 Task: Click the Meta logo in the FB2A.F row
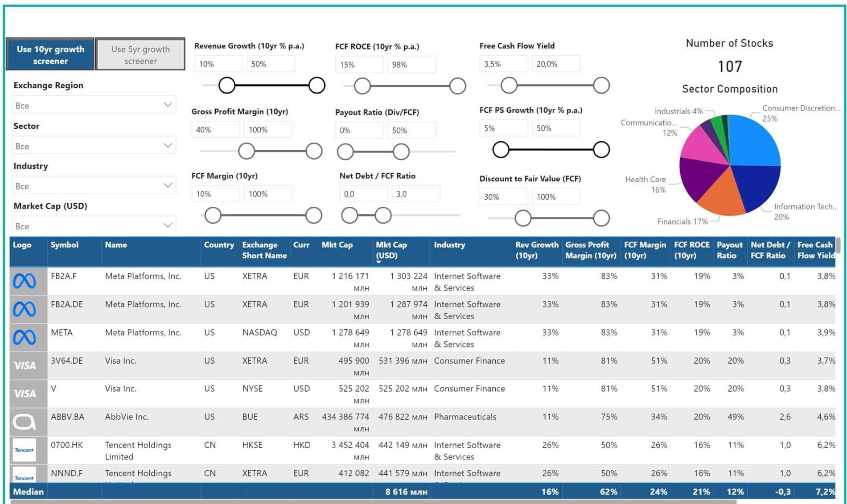point(25,281)
